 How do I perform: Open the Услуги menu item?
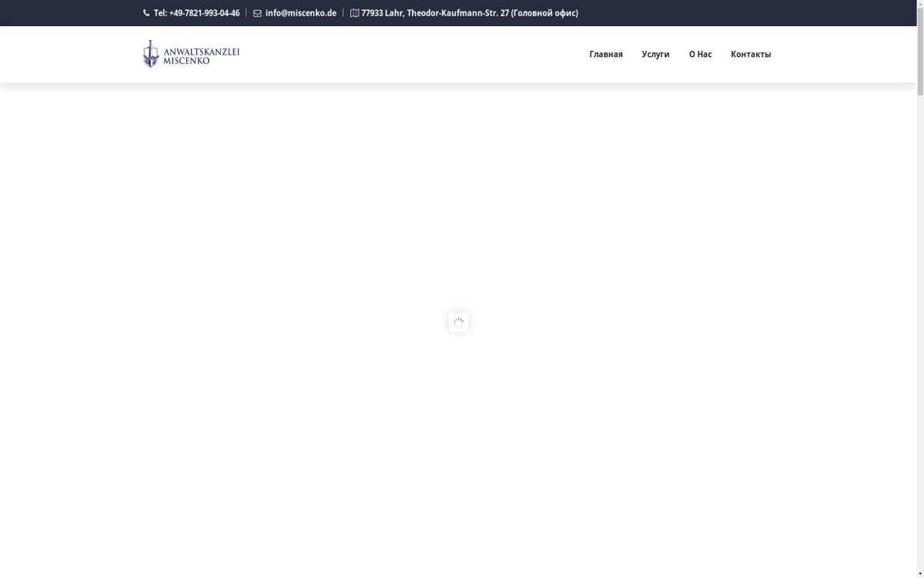pos(655,54)
